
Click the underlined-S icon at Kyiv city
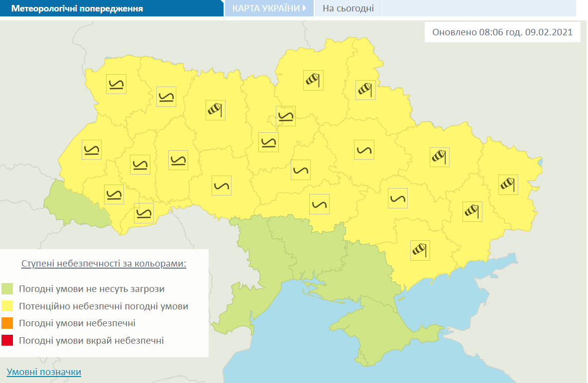point(286,116)
